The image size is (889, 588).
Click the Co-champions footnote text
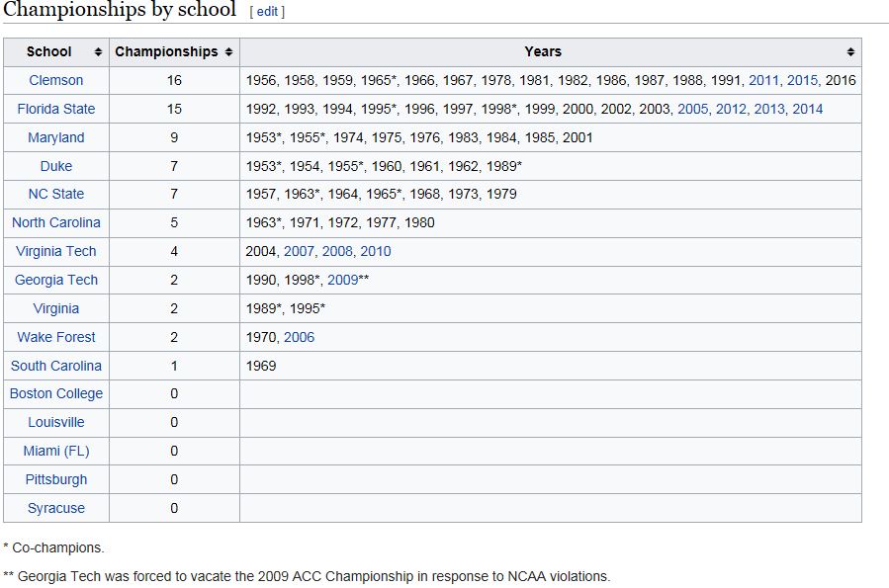coord(53,547)
